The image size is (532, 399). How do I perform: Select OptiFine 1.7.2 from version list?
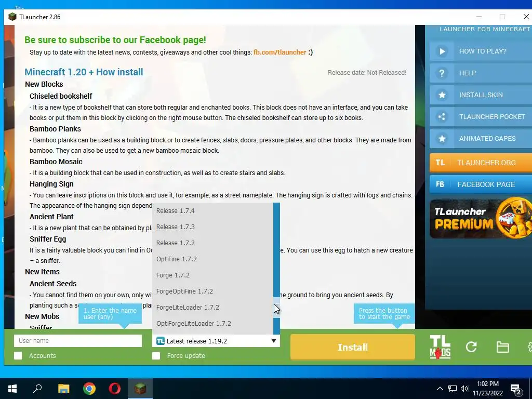pyautogui.click(x=212, y=259)
